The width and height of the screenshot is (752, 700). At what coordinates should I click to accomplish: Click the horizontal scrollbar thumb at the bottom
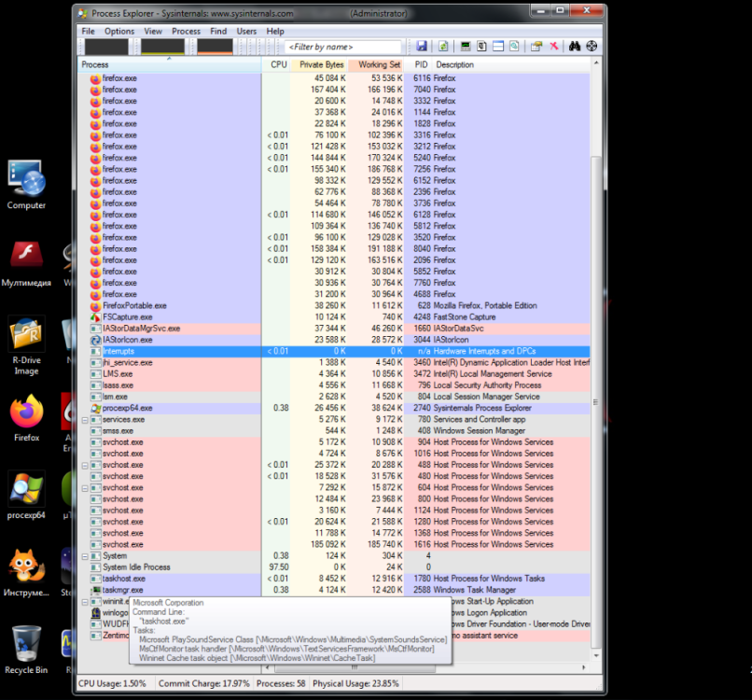pos(355,667)
